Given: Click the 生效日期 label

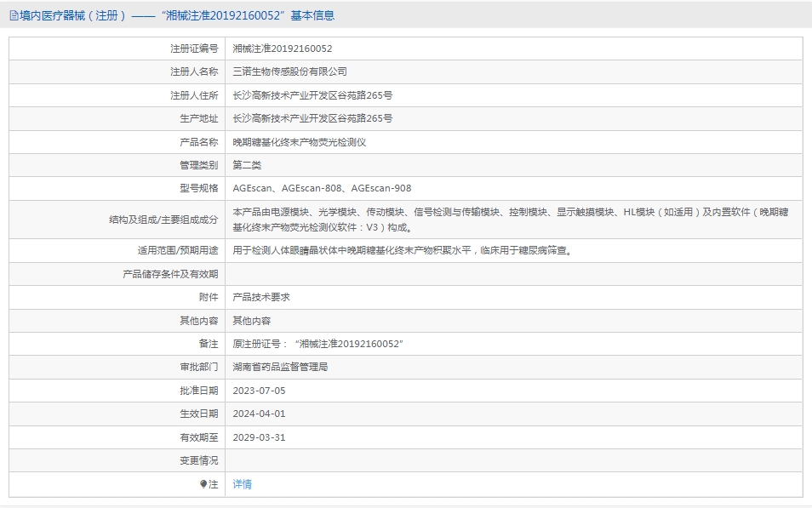Looking at the screenshot, I should pos(199,414).
